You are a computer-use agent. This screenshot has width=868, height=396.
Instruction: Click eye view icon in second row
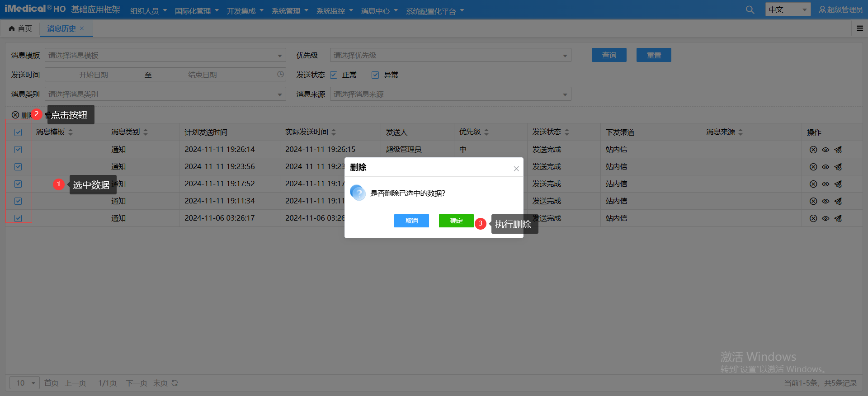[x=825, y=167]
